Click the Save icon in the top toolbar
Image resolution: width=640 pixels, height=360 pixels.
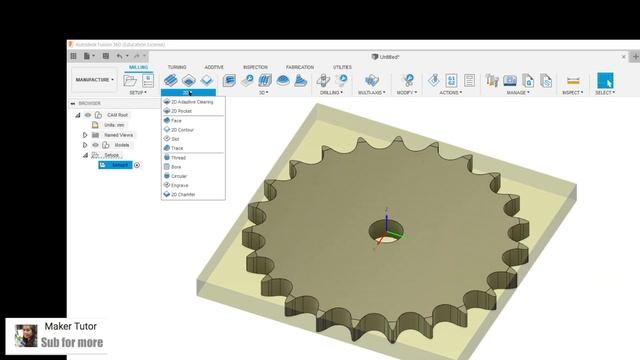pyautogui.click(x=106, y=56)
